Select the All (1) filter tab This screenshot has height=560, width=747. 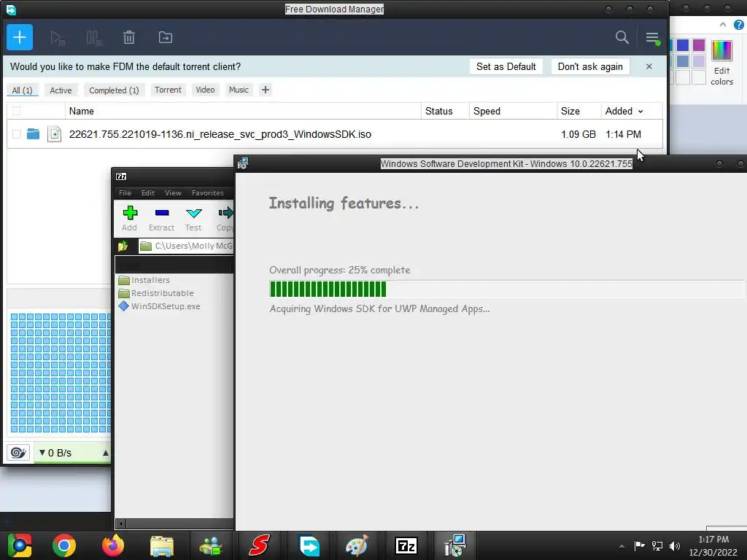pyautogui.click(x=22, y=90)
